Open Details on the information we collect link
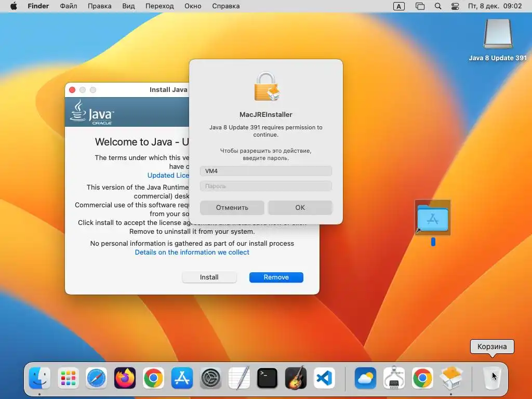 192,252
